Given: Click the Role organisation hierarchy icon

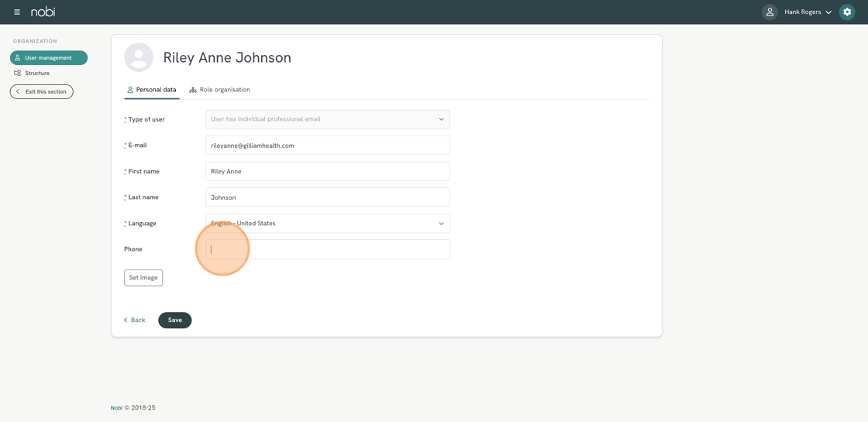Looking at the screenshot, I should pyautogui.click(x=193, y=90).
